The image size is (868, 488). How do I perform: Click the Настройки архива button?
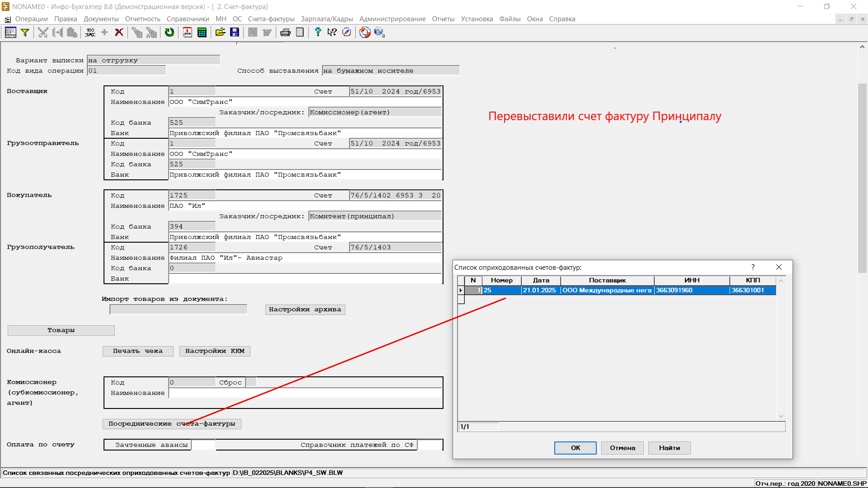(305, 310)
